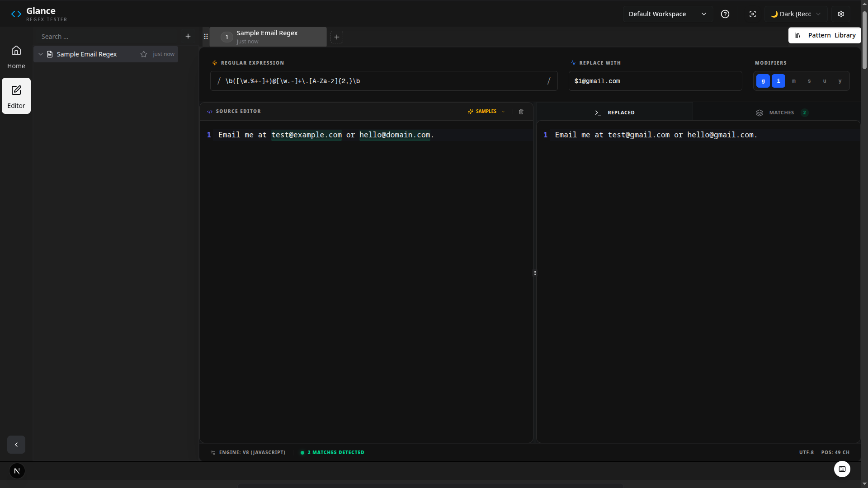Add a new tab with the plus button
Image resolution: width=868 pixels, height=488 pixels.
click(x=337, y=37)
